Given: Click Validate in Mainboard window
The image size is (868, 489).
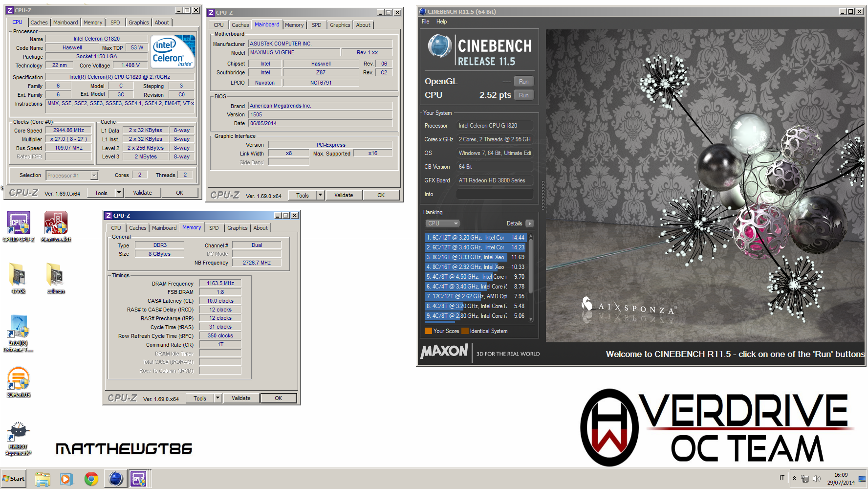Looking at the screenshot, I should coord(344,195).
